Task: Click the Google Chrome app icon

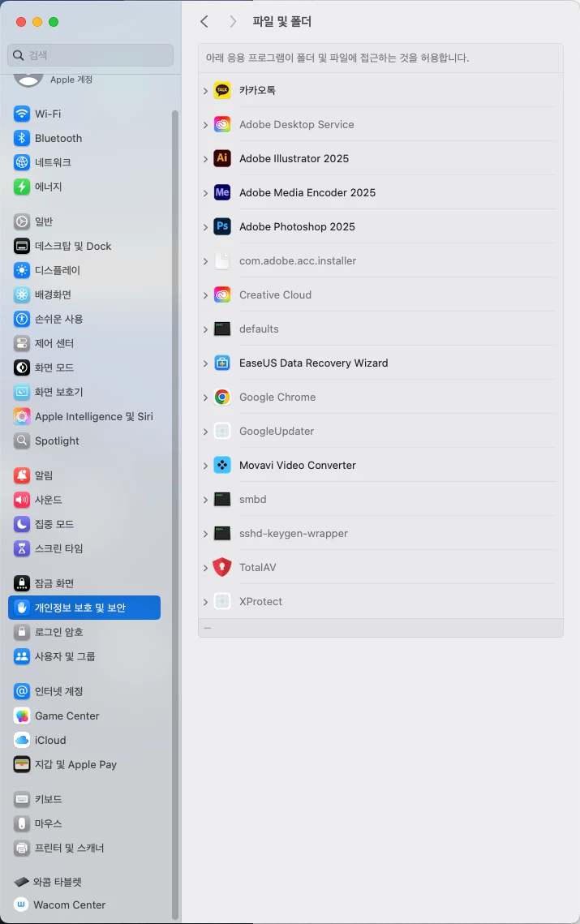Action: click(x=222, y=398)
